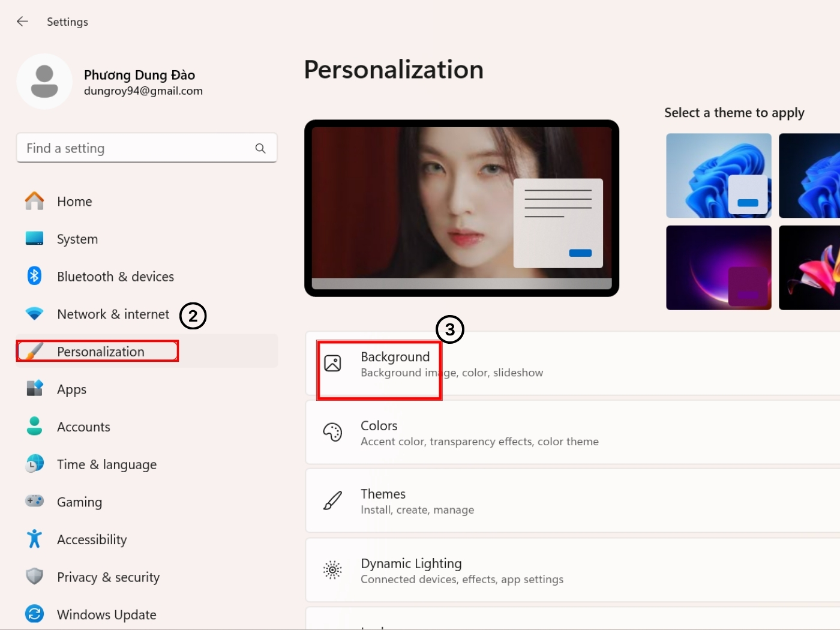Viewport: 840px width, 630px height.
Task: Click the search magnifier icon
Action: click(x=260, y=148)
